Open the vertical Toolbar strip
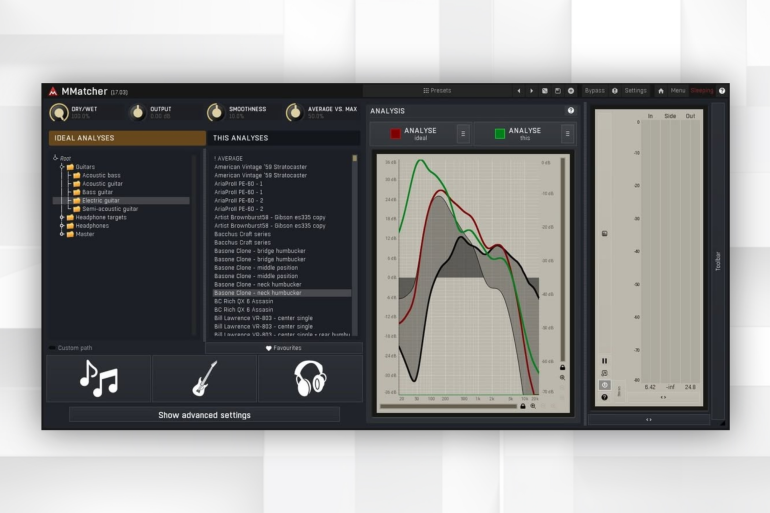Image resolution: width=770 pixels, height=513 pixels. 717,261
